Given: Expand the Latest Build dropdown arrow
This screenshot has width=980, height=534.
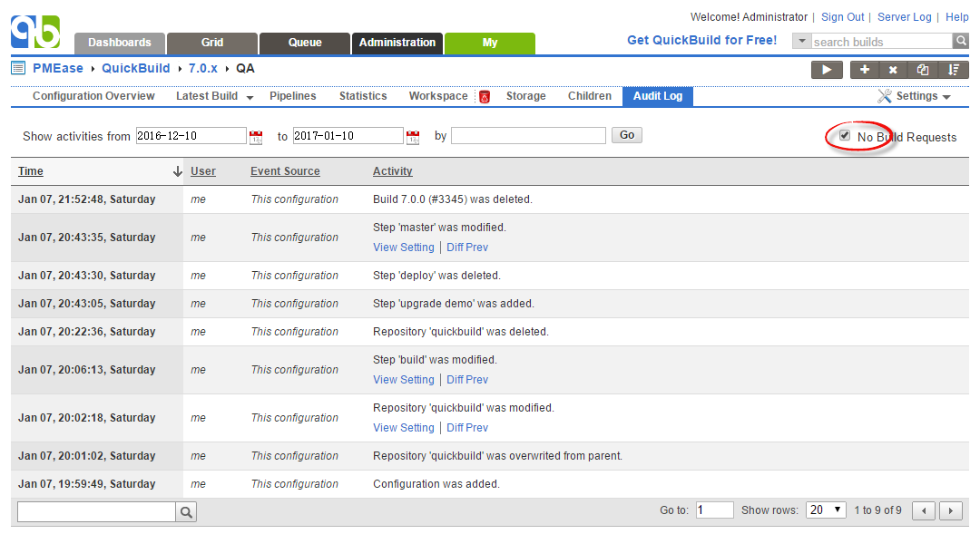Looking at the screenshot, I should point(250,97).
